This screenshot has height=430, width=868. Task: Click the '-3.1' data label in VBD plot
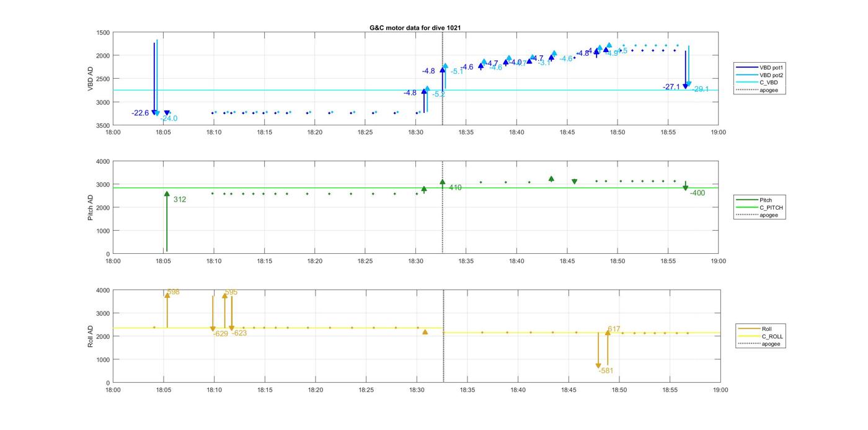tap(544, 63)
